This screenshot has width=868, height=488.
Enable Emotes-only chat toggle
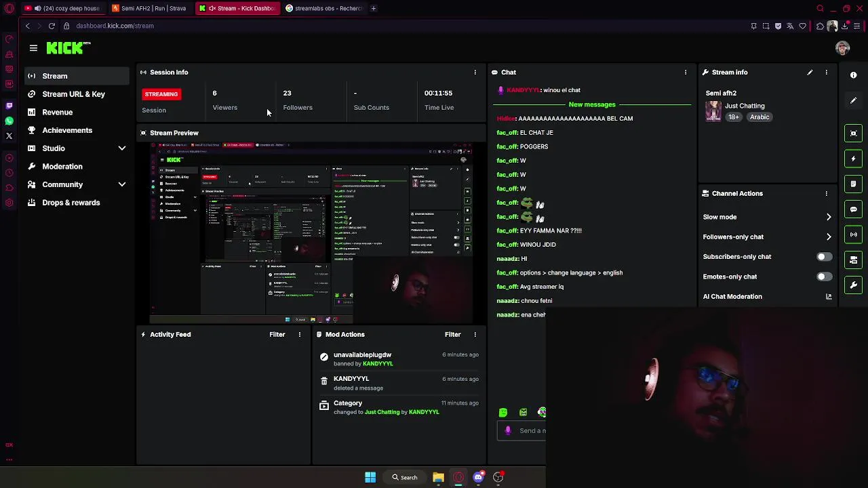tap(824, 277)
